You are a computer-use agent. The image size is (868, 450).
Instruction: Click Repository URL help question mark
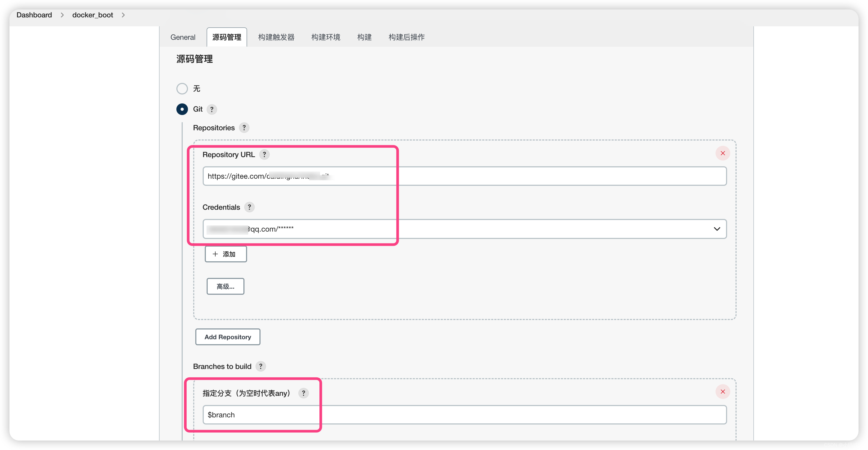(x=264, y=154)
